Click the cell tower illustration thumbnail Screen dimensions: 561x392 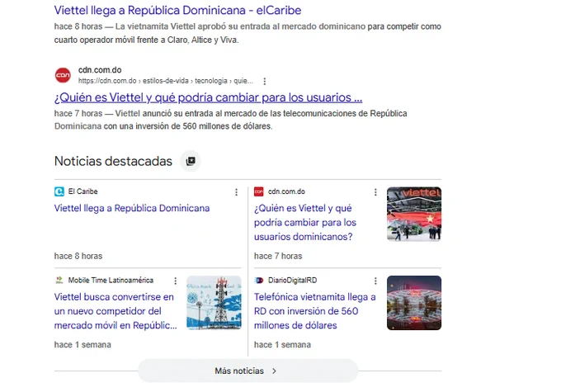click(x=214, y=303)
